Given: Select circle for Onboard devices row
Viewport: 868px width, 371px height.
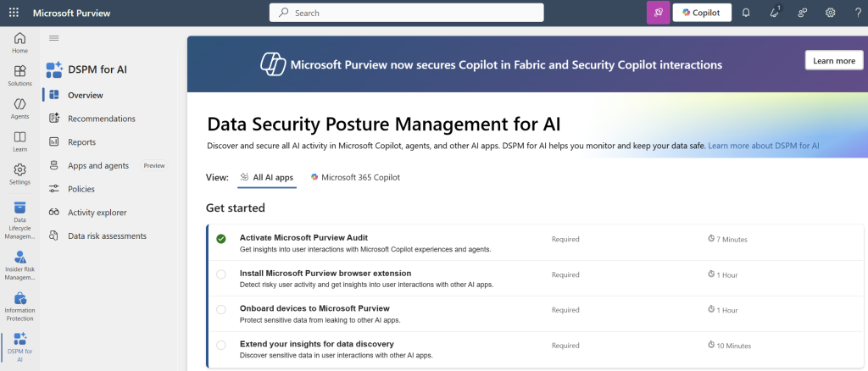Looking at the screenshot, I should (x=221, y=310).
